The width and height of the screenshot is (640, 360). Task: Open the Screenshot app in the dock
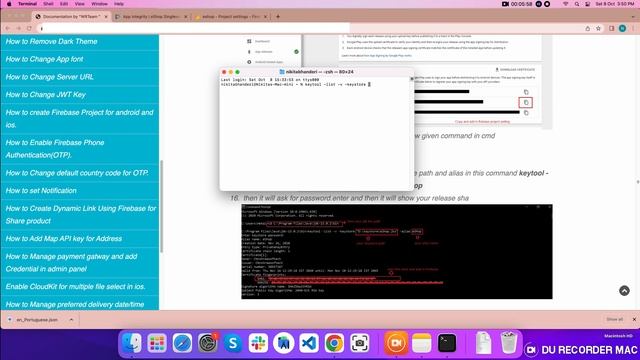point(359,343)
